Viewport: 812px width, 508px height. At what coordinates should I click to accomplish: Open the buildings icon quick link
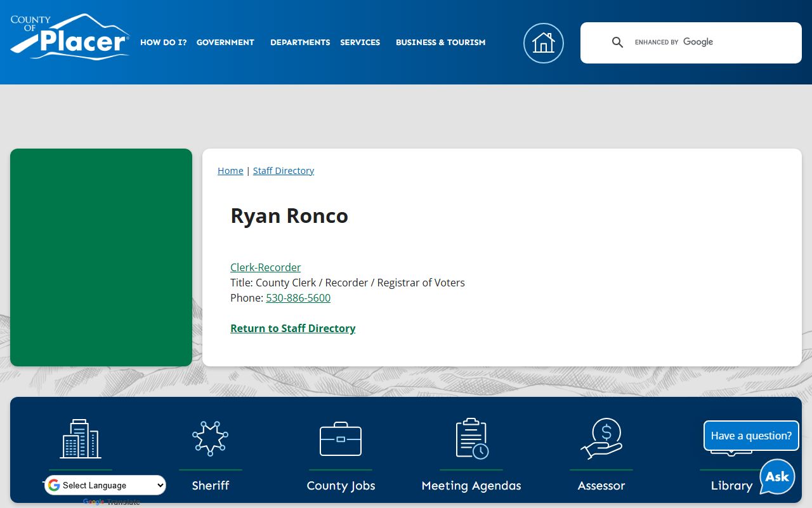pos(81,439)
